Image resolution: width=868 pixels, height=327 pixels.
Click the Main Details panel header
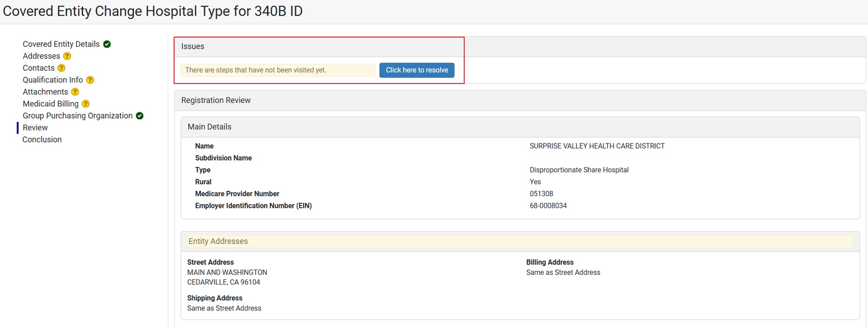click(210, 127)
